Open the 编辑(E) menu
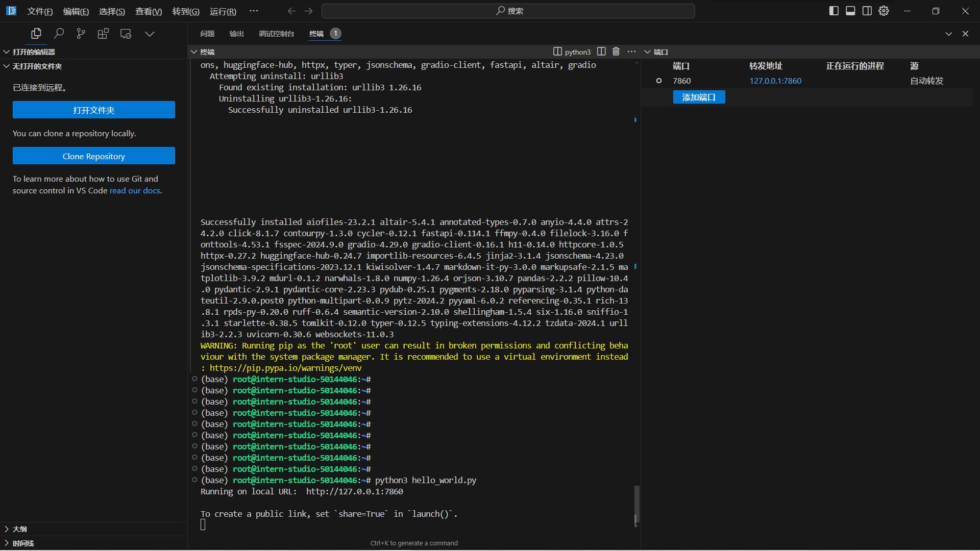The height and width of the screenshot is (551, 980). tap(76, 11)
